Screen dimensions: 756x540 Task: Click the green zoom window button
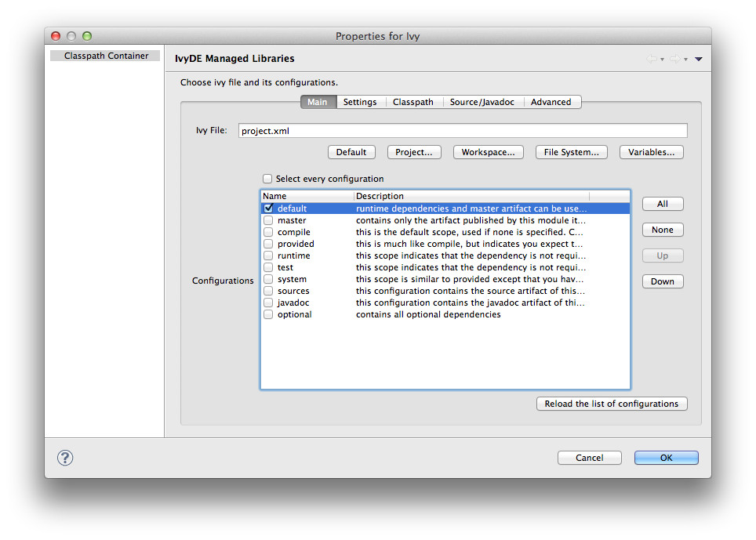tap(87, 36)
